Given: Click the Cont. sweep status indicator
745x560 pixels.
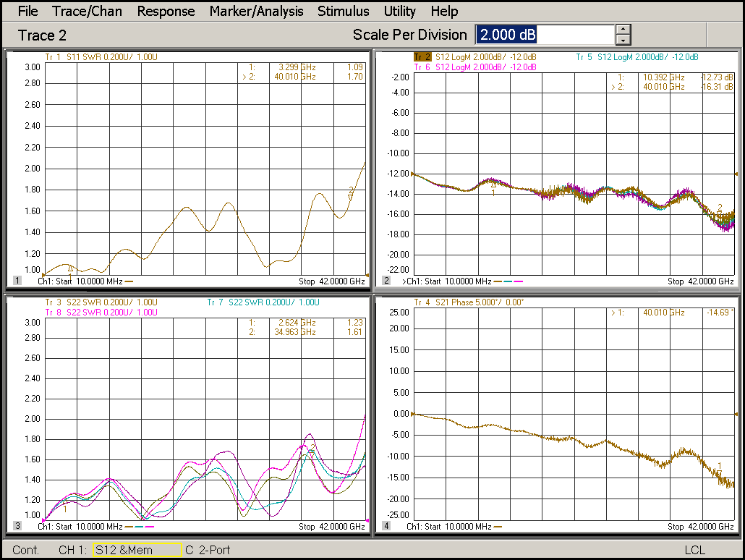Looking at the screenshot, I should [x=26, y=550].
